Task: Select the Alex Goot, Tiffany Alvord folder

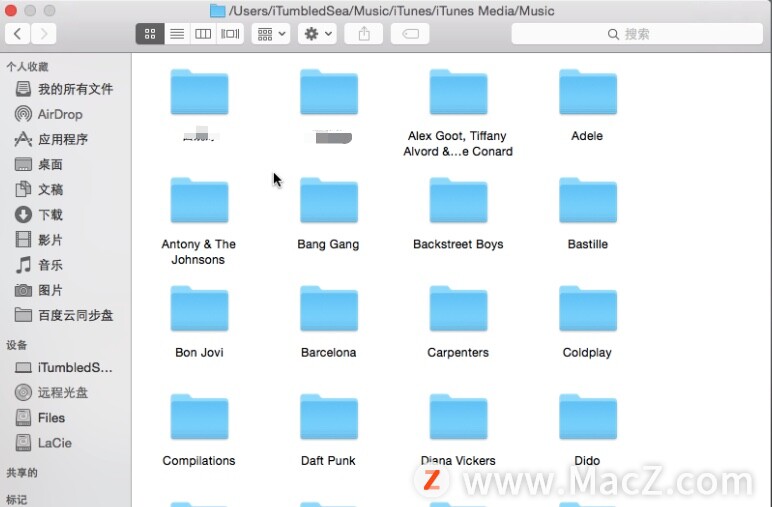Action: (458, 93)
